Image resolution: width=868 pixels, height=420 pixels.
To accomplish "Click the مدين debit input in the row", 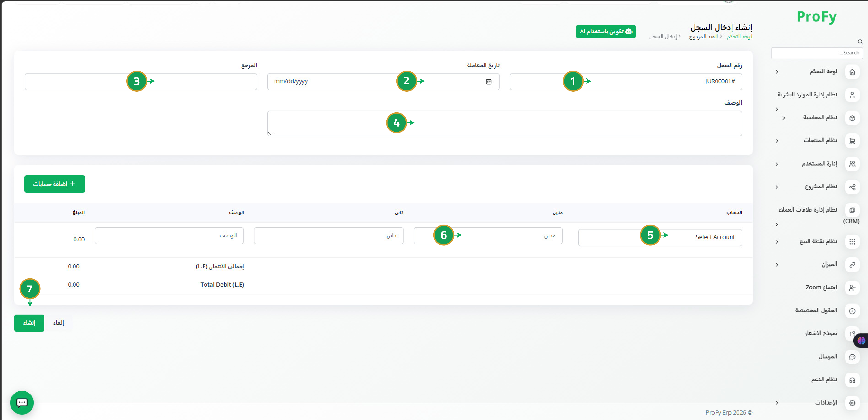I will [x=488, y=236].
